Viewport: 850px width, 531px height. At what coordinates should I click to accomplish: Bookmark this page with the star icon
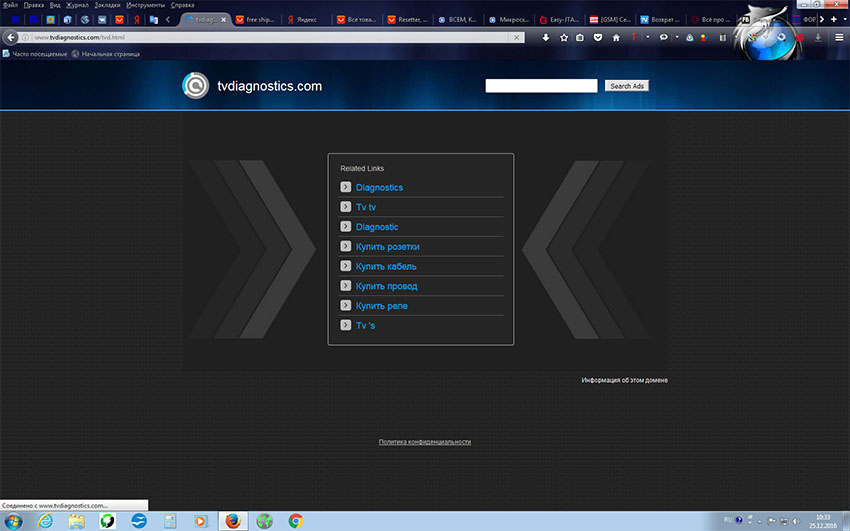click(x=564, y=37)
